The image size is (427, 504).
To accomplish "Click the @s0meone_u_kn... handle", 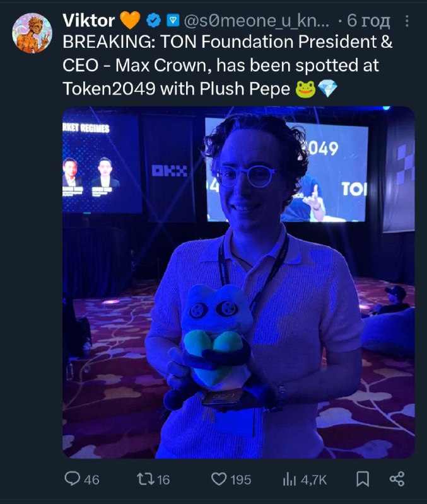I will click(x=257, y=21).
